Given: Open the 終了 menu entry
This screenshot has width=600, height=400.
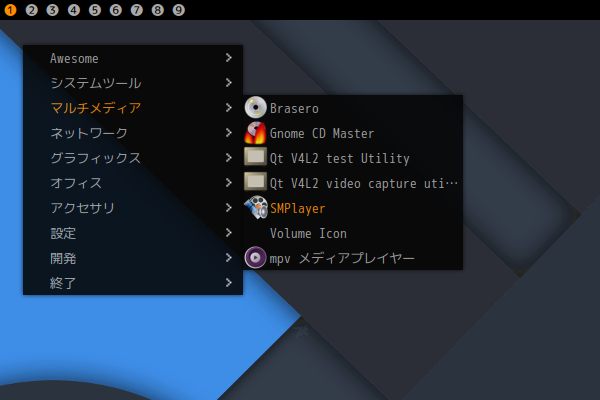Looking at the screenshot, I should point(133,282).
